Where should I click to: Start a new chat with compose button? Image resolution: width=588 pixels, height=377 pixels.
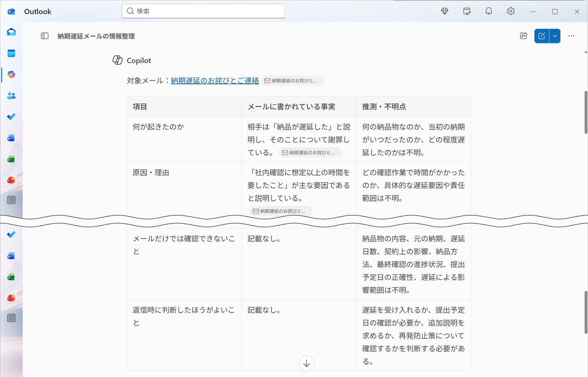541,36
